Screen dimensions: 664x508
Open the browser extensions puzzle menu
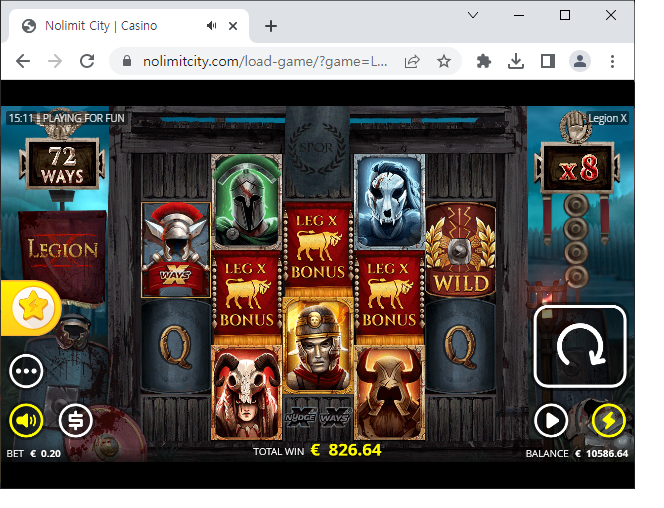pos(484,61)
